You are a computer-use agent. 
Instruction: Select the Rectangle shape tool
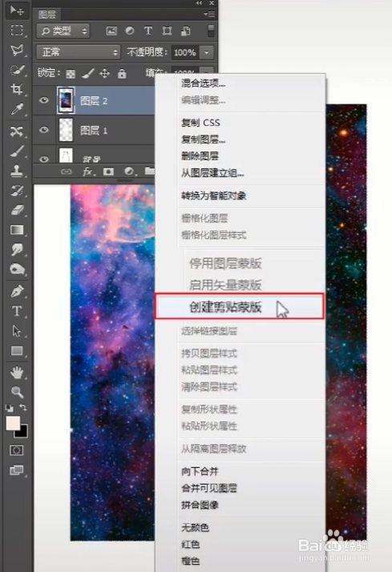tap(17, 351)
